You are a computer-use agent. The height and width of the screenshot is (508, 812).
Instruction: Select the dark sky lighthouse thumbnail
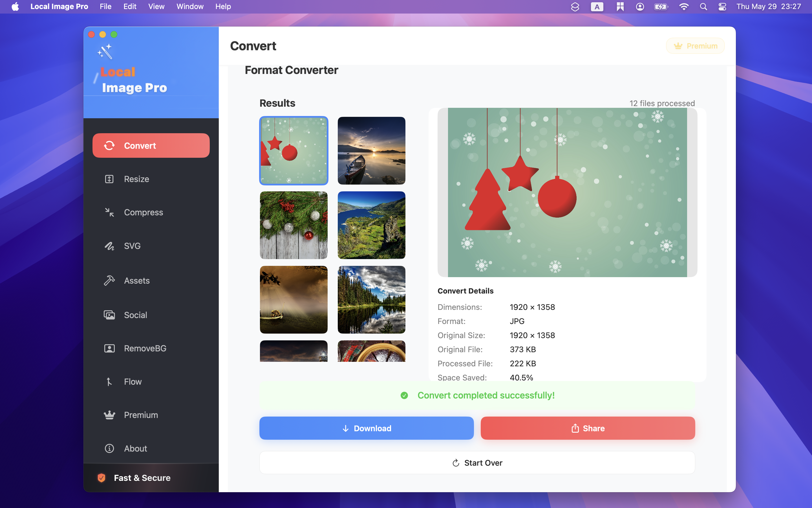pos(294,351)
